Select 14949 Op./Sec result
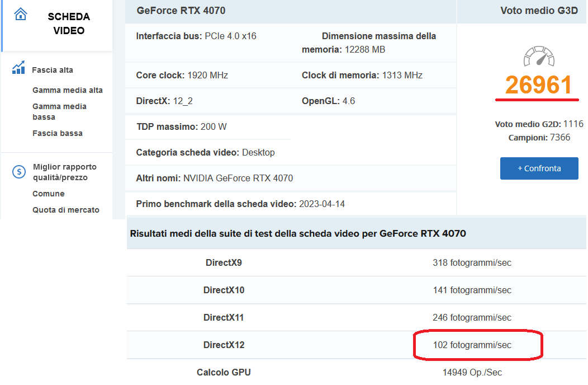Image resolution: width=588 pixels, height=385 pixels. 472,372
